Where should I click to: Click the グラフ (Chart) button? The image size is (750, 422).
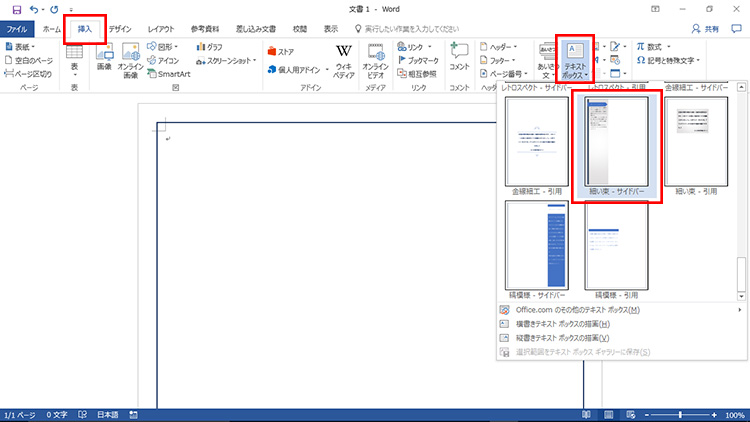point(210,46)
